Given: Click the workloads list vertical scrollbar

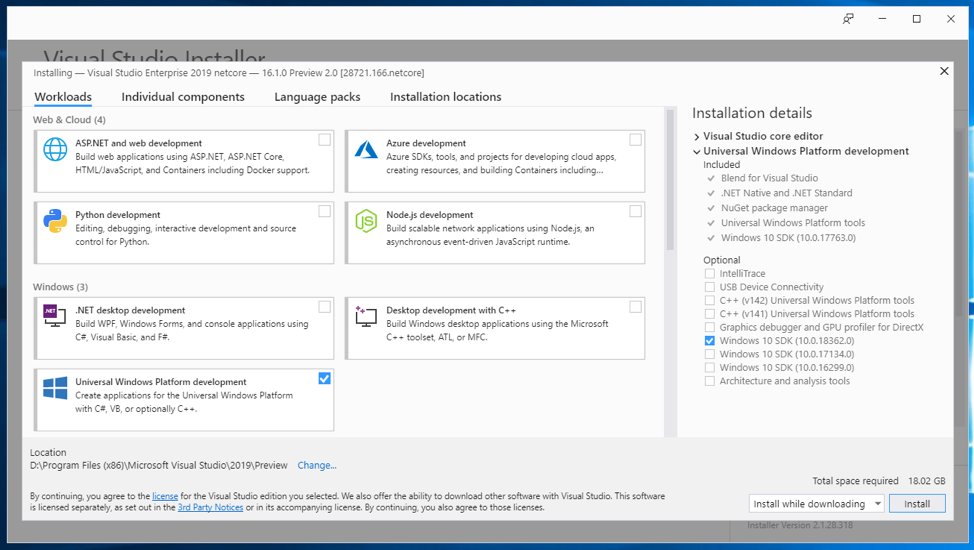Looking at the screenshot, I should 670,180.
